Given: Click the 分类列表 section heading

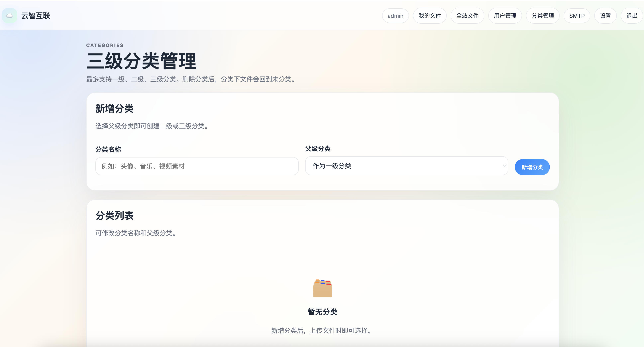Looking at the screenshot, I should (x=114, y=216).
